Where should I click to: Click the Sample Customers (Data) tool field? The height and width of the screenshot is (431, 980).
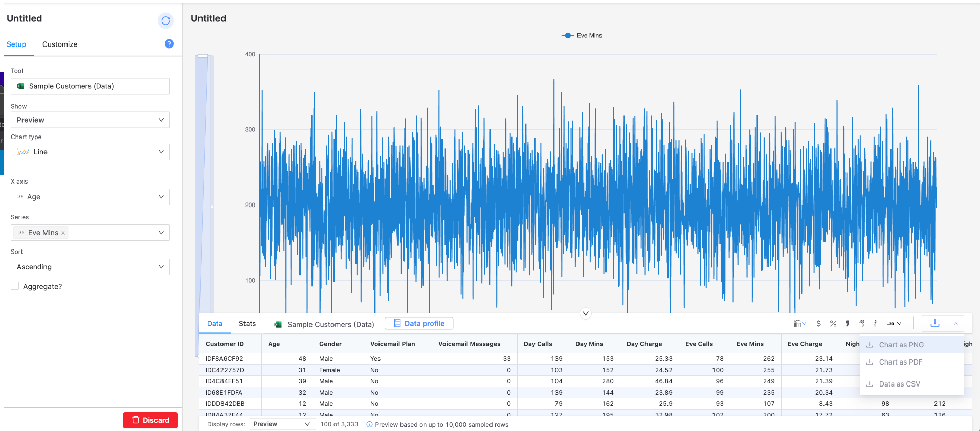[90, 86]
